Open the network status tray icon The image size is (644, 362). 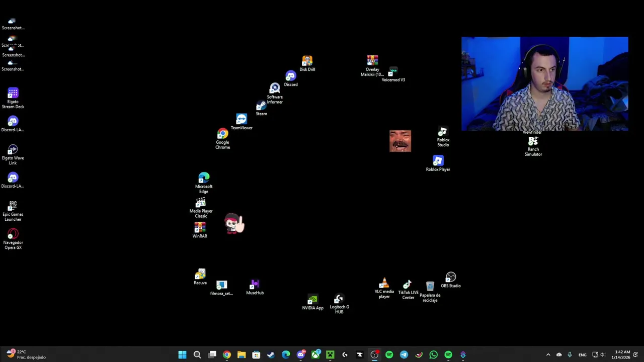coord(595,355)
